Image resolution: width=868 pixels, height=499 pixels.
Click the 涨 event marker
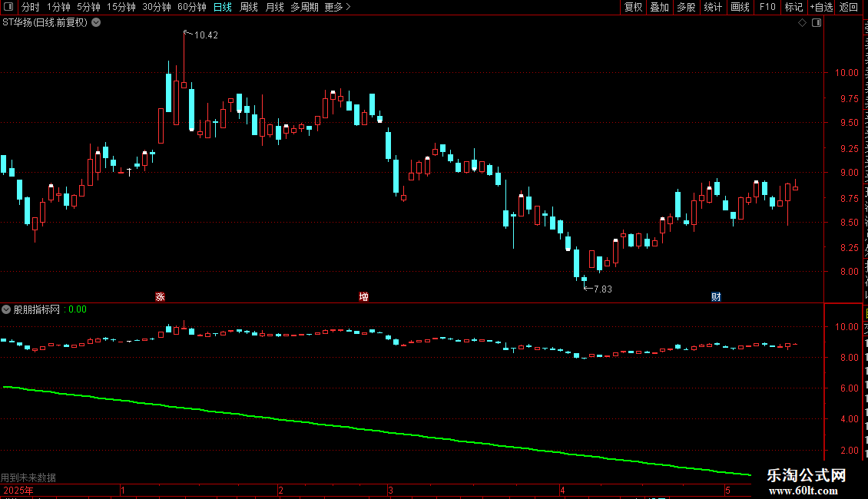pyautogui.click(x=160, y=297)
